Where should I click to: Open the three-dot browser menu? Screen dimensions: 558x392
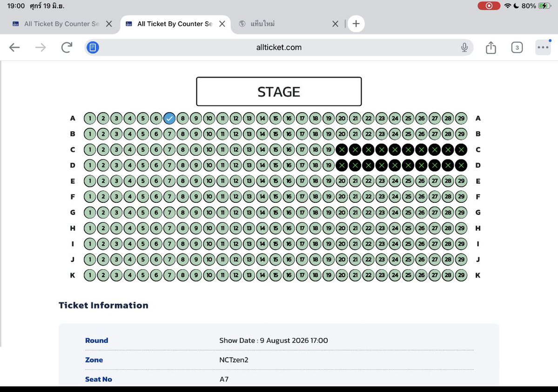point(543,47)
